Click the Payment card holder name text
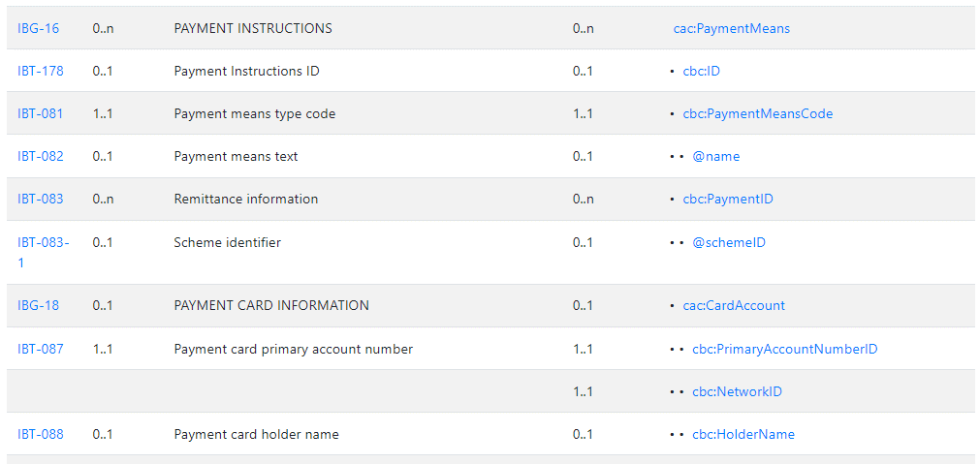Viewport: 980px width, 464px height. pyautogui.click(x=256, y=434)
